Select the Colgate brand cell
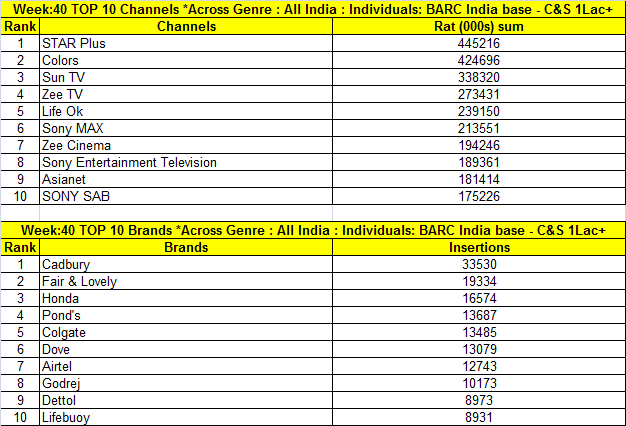Viewport: 626px width, 426px height. (x=186, y=332)
